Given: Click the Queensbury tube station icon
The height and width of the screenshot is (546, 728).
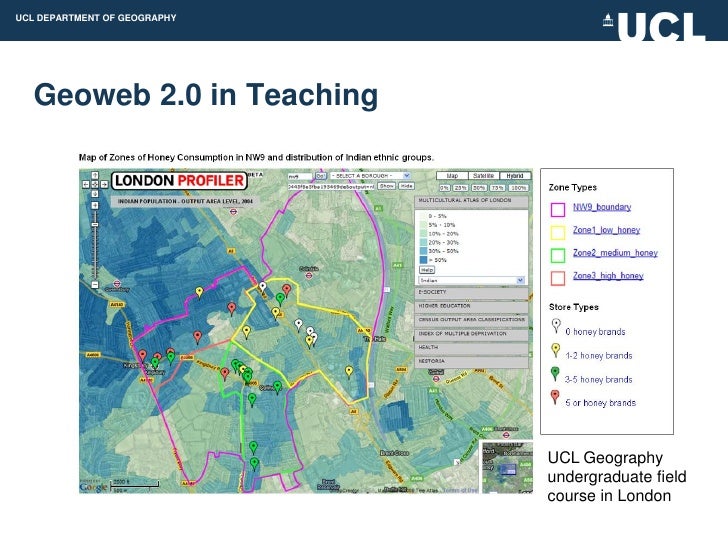Looking at the screenshot, I should coord(117,283).
